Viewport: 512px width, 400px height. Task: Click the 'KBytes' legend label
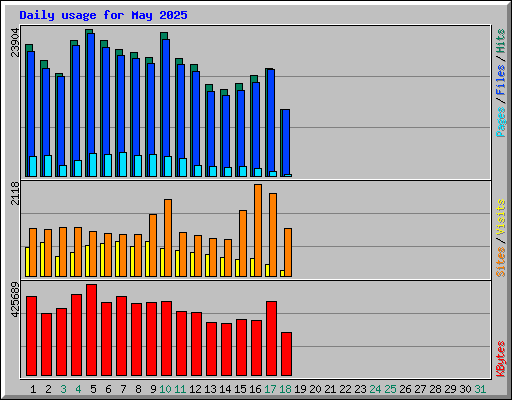click(x=500, y=359)
